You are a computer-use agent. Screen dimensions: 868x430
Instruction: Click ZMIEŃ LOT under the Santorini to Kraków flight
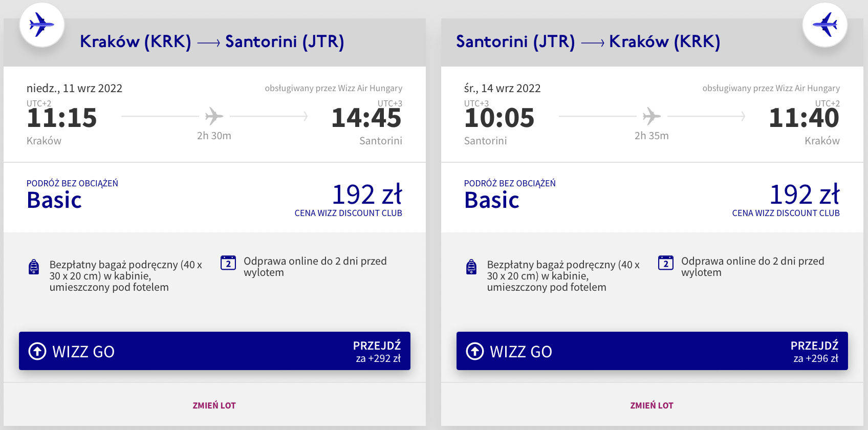point(652,405)
